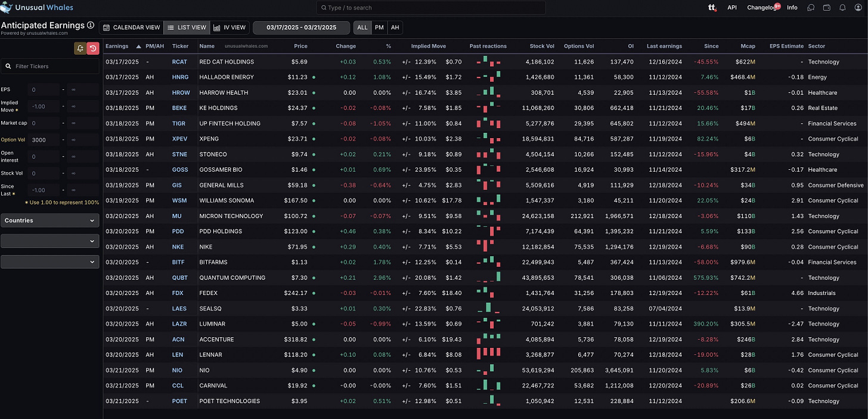868x419 pixels.
Task: Expand the Countries dropdown
Action: tap(50, 221)
